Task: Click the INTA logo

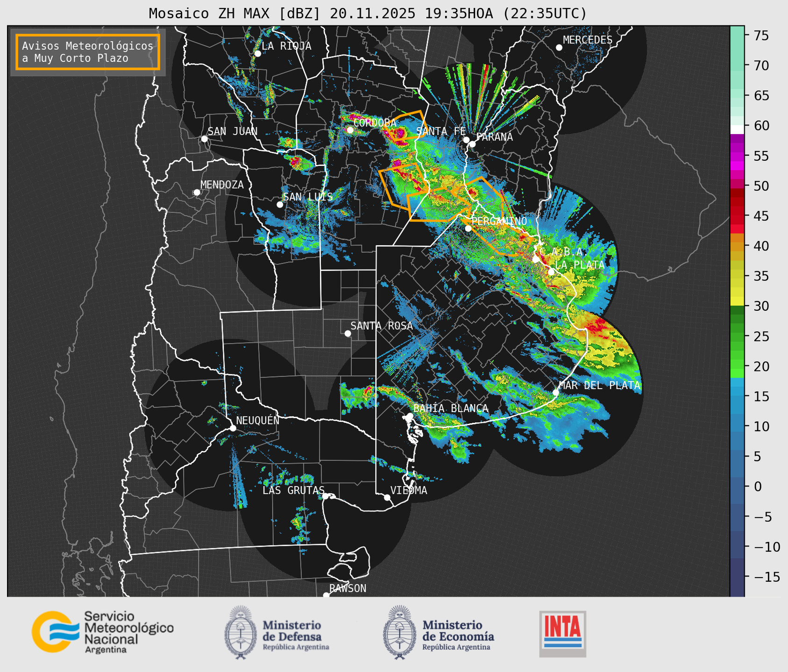Action: pos(562,634)
